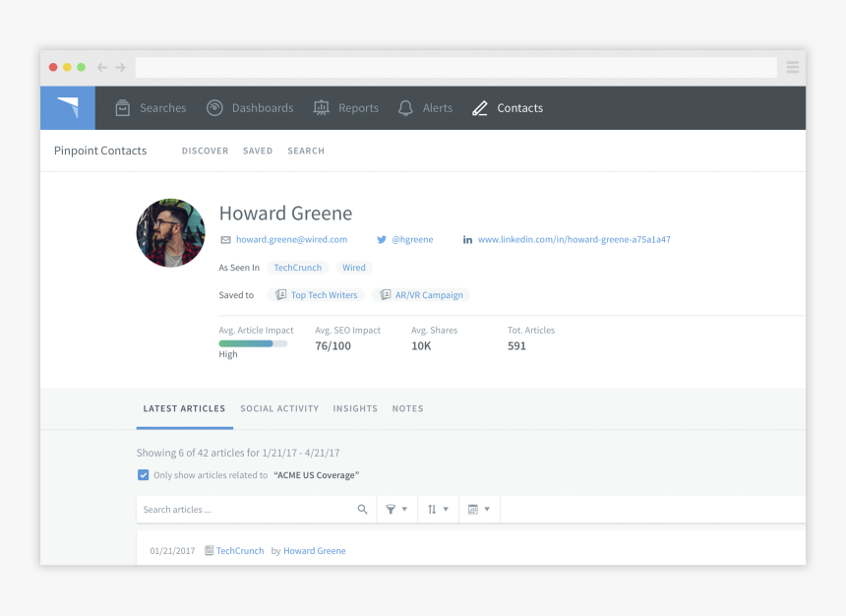This screenshot has width=846, height=616.
Task: Select the Contacts pencil icon
Action: tap(481, 108)
